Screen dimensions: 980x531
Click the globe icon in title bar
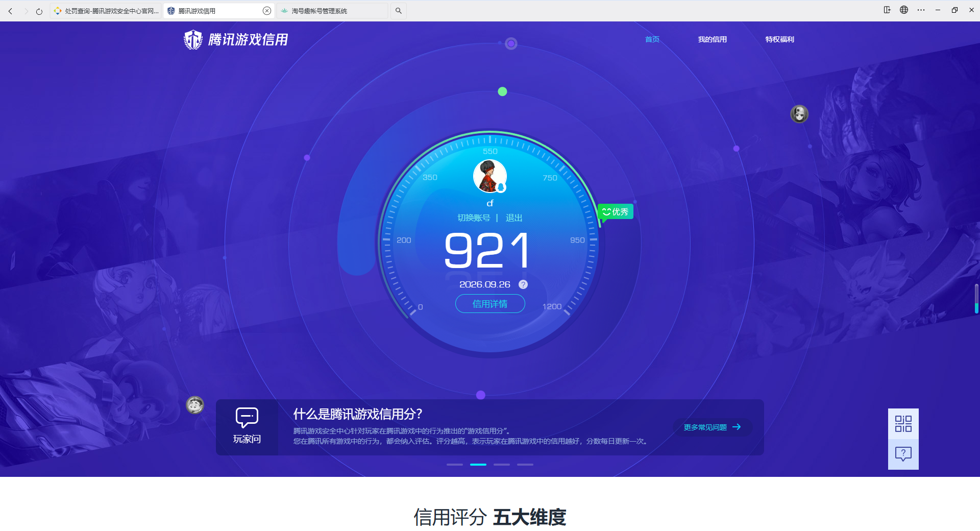pyautogui.click(x=904, y=10)
